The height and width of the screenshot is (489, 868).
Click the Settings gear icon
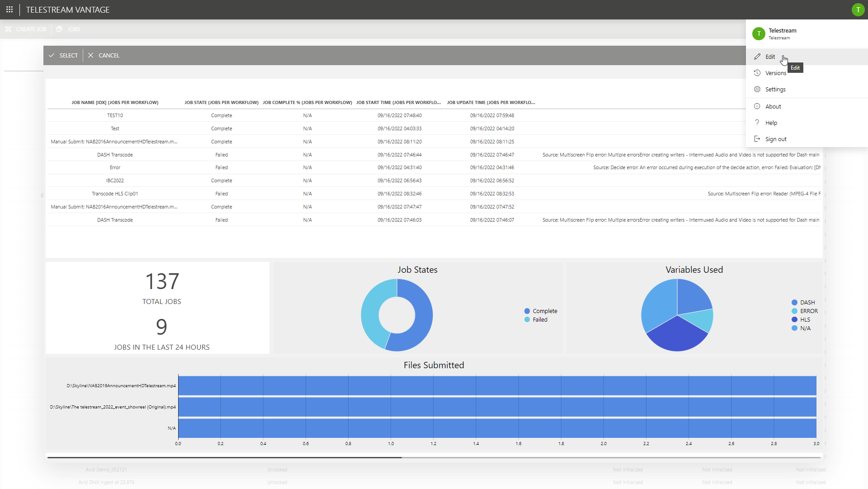coord(757,89)
